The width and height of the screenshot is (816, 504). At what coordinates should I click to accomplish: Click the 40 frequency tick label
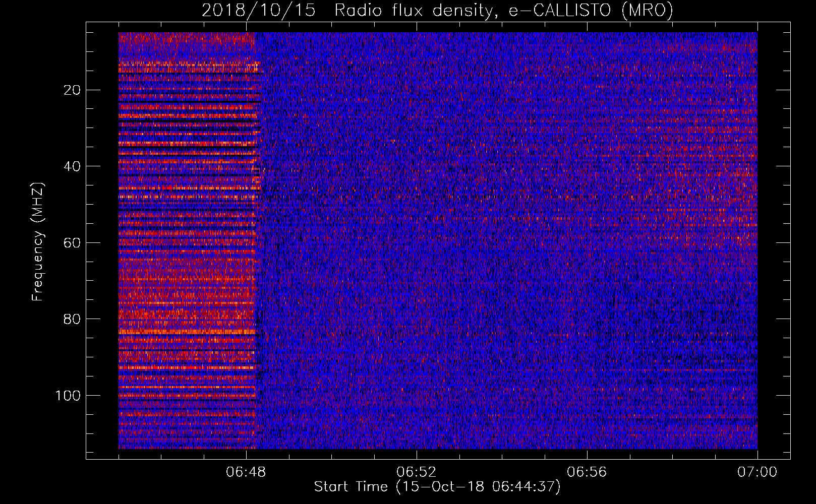click(x=73, y=166)
